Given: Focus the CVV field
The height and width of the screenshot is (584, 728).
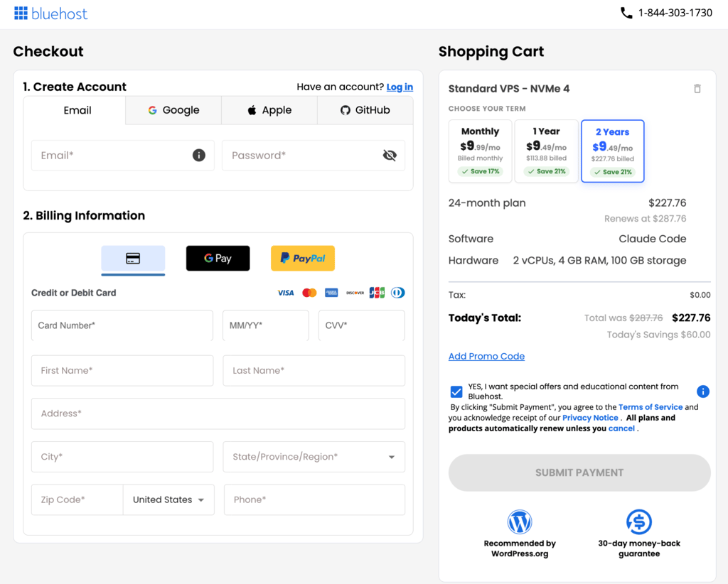Looking at the screenshot, I should pyautogui.click(x=362, y=325).
